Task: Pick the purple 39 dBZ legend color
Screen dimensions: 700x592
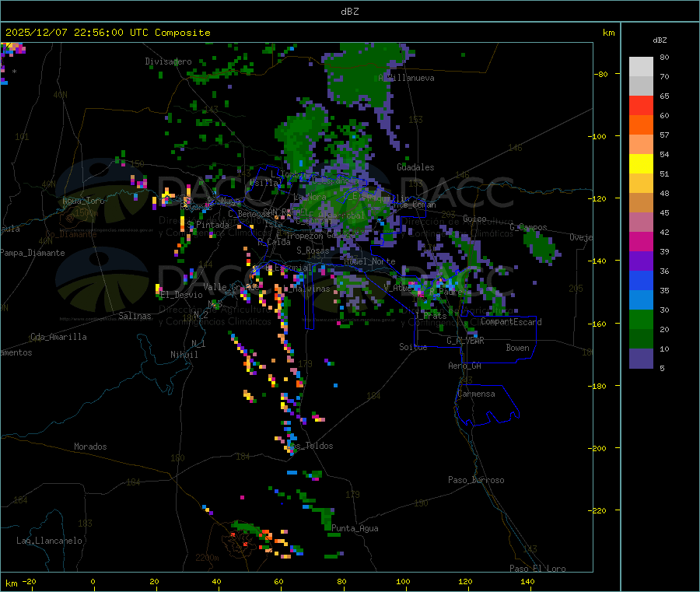Action: tap(641, 261)
